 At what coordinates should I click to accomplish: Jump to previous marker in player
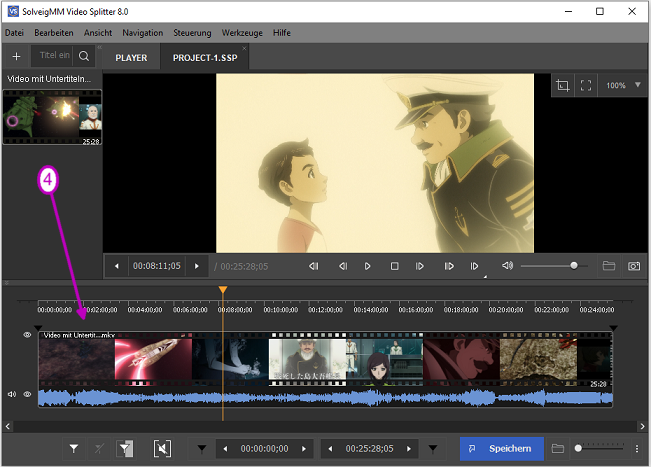point(314,266)
